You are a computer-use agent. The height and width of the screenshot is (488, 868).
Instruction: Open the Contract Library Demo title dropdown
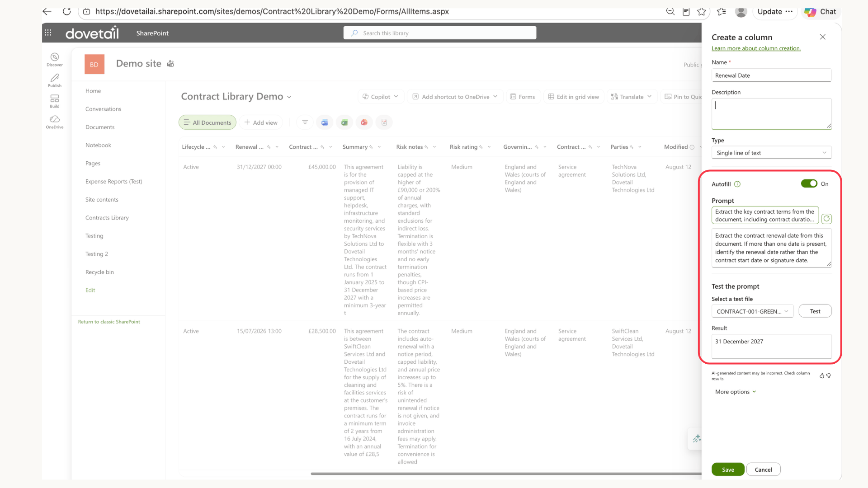click(289, 97)
